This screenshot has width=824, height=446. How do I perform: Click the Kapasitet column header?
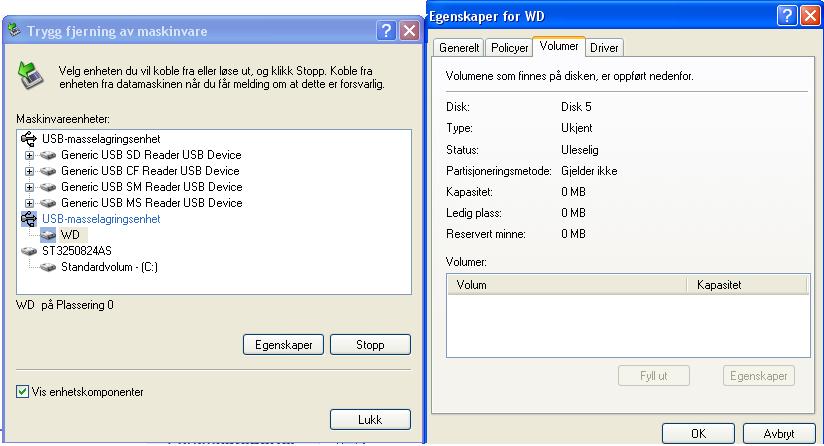pos(747,285)
